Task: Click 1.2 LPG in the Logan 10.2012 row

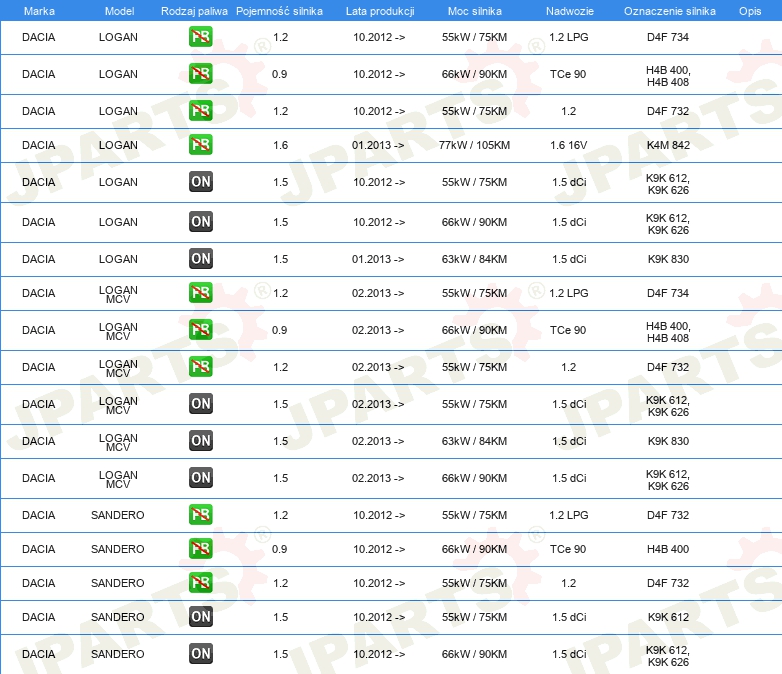Action: click(x=569, y=37)
